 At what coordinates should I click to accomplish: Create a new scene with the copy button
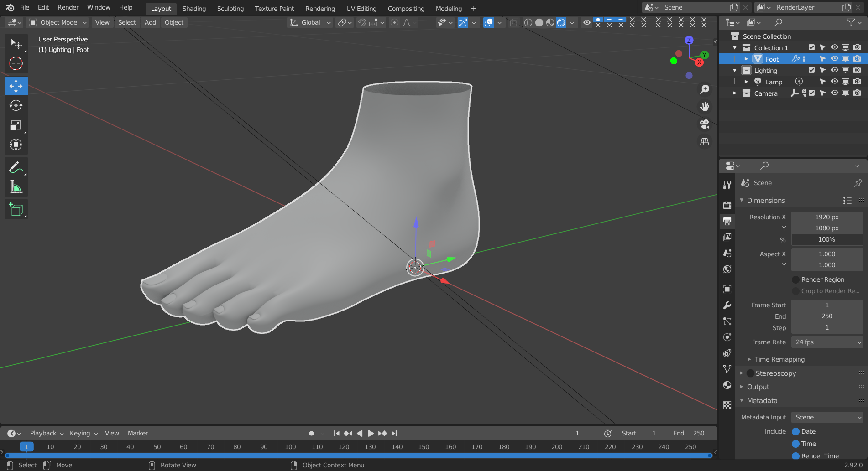coord(734,7)
